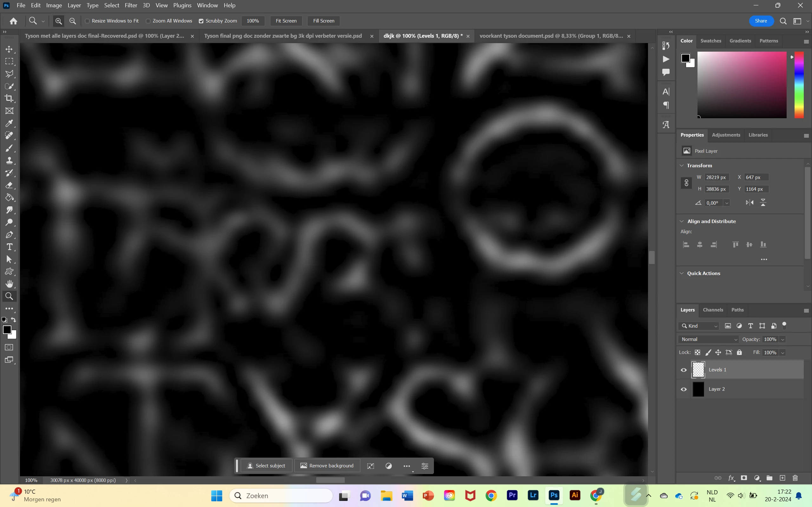
Task: Select the Eyedropper tool
Action: tap(10, 123)
